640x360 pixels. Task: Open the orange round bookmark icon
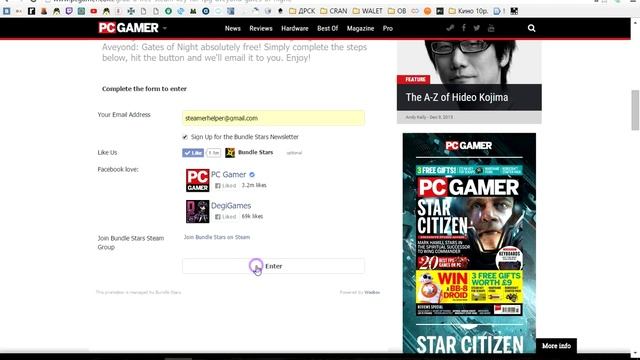427,11
